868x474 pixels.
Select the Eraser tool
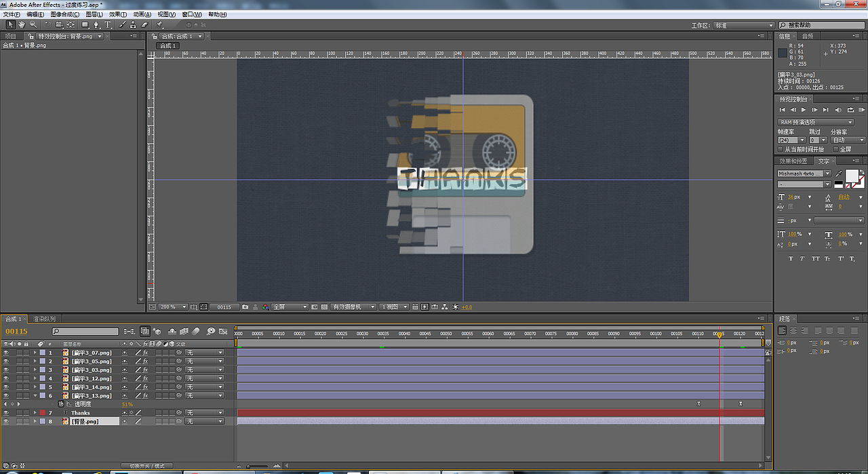click(144, 24)
